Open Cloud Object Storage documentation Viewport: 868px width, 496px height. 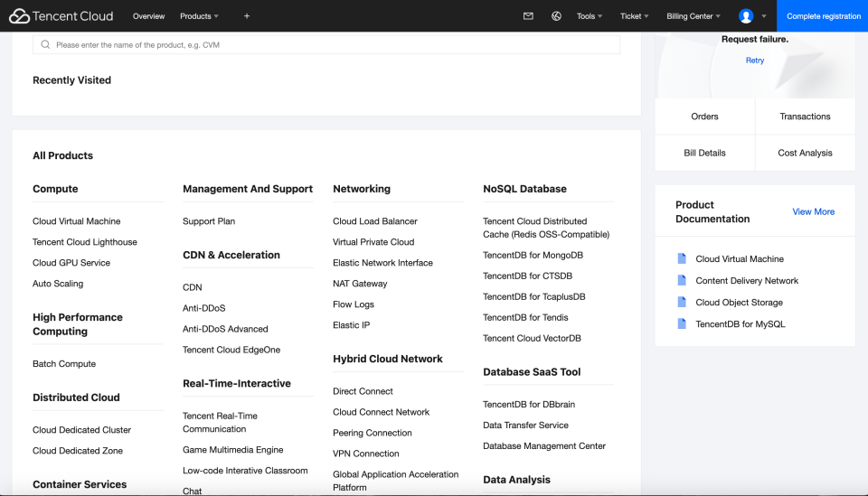click(739, 303)
